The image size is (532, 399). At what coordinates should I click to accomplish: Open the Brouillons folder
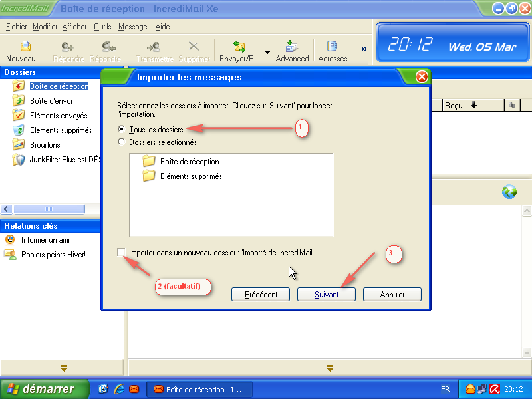45,144
